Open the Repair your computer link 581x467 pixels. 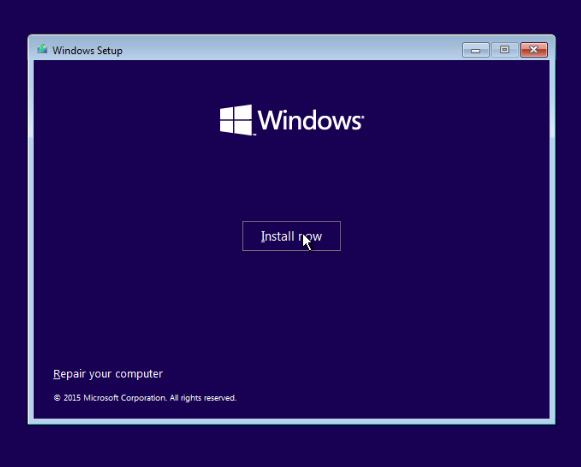tap(108, 374)
